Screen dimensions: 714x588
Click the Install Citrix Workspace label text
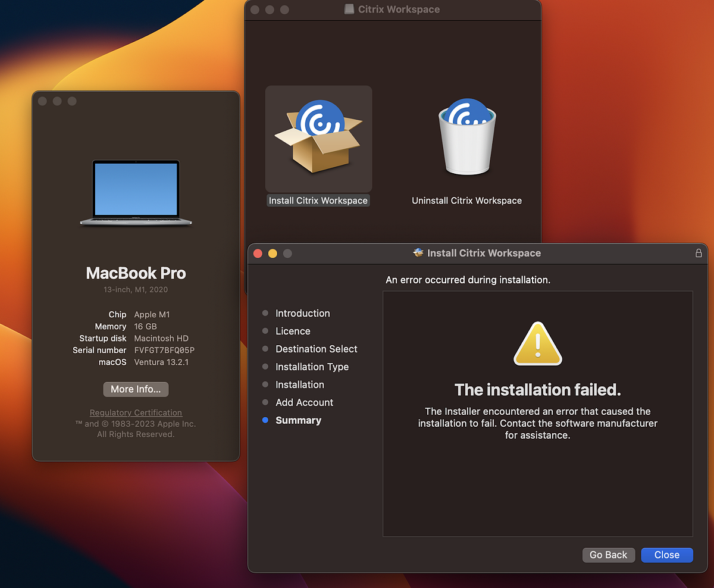(x=318, y=201)
